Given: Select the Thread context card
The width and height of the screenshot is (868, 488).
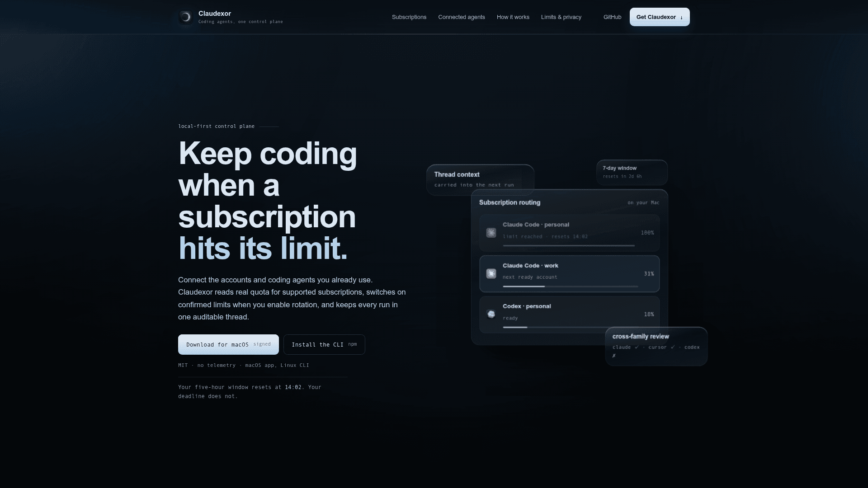Looking at the screenshot, I should tap(480, 180).
